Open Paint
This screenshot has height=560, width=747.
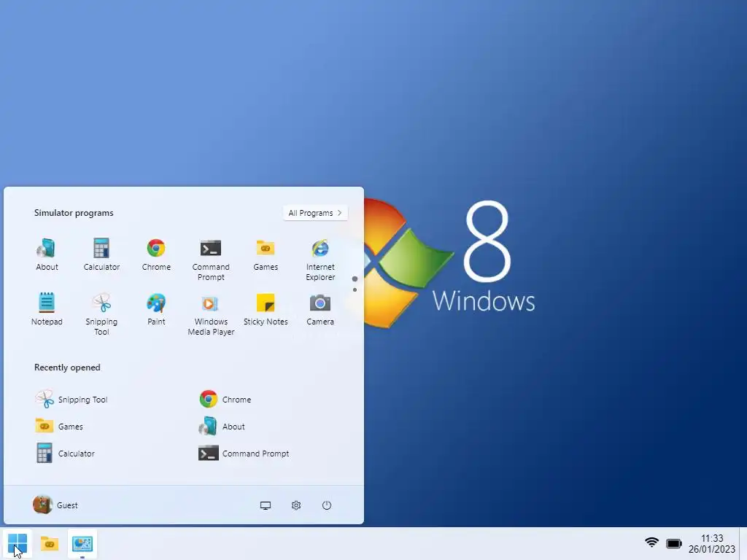tap(156, 309)
